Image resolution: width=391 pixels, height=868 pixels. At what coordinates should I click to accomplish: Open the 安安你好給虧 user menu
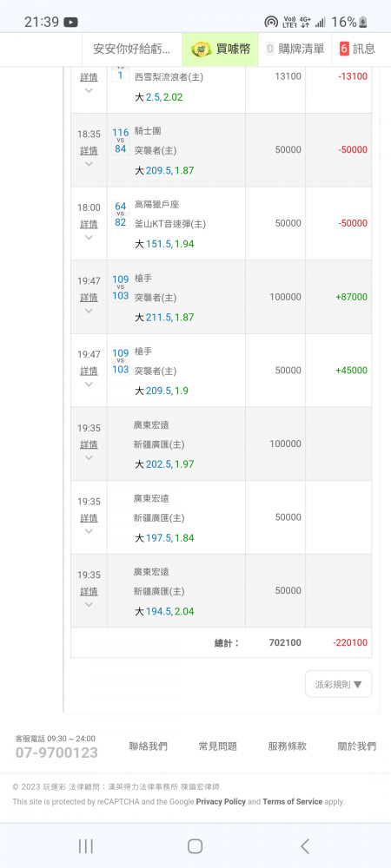132,49
